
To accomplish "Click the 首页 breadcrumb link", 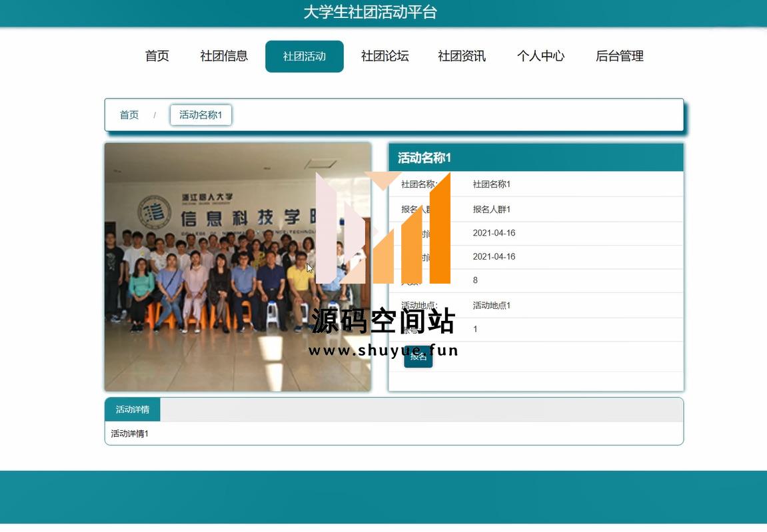I will (129, 115).
